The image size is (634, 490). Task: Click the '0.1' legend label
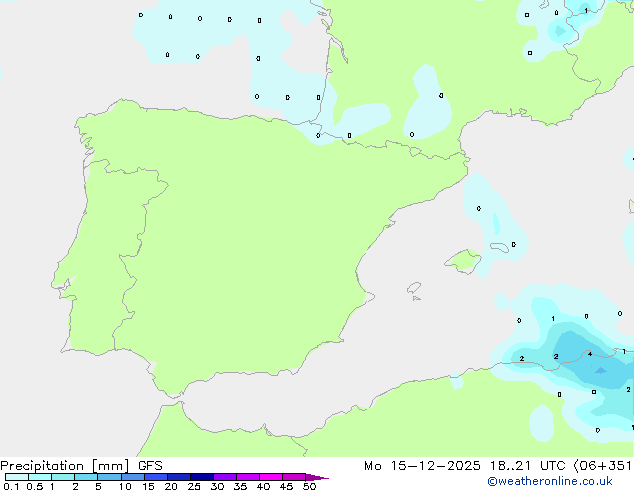(11, 486)
